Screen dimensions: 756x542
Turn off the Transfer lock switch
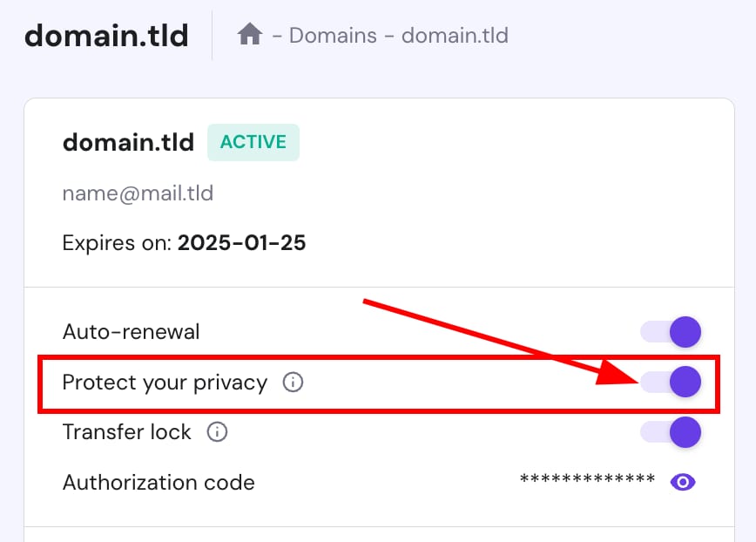(x=672, y=431)
